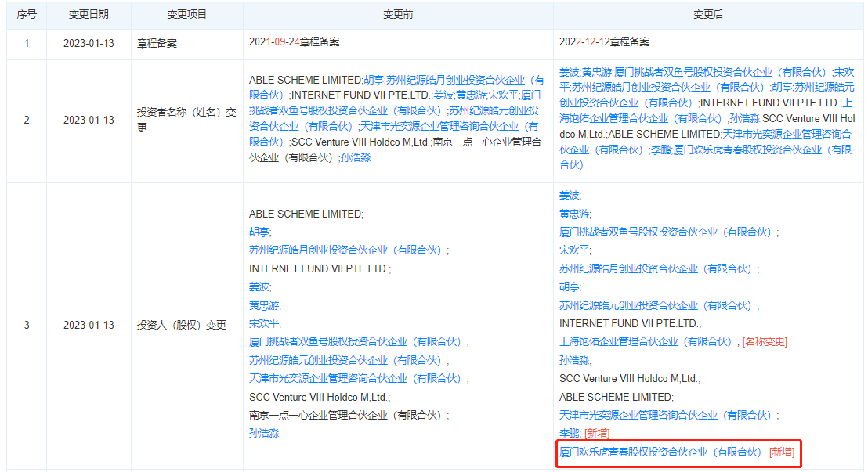Screen dimensions: 868x472
Task: Click the date 2023-01-13 in row 3
Action: pyautogui.click(x=89, y=325)
